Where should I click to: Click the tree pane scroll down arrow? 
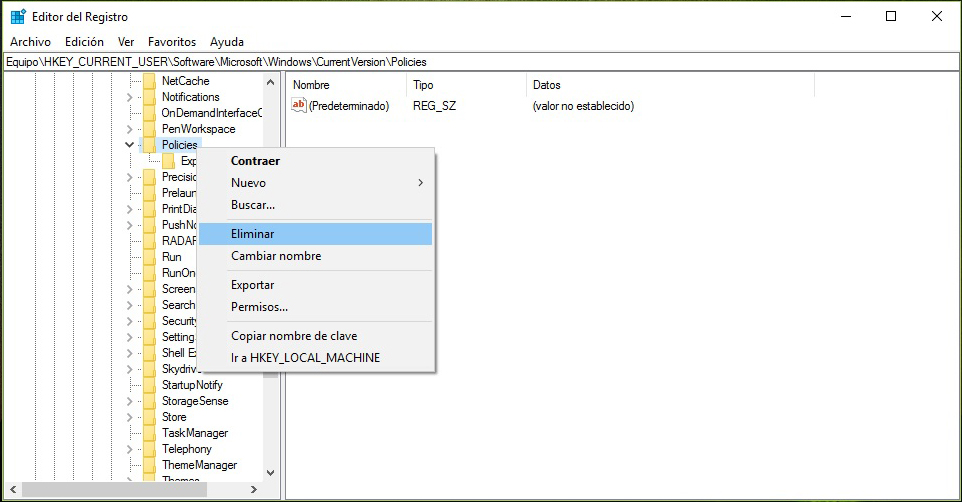(269, 472)
